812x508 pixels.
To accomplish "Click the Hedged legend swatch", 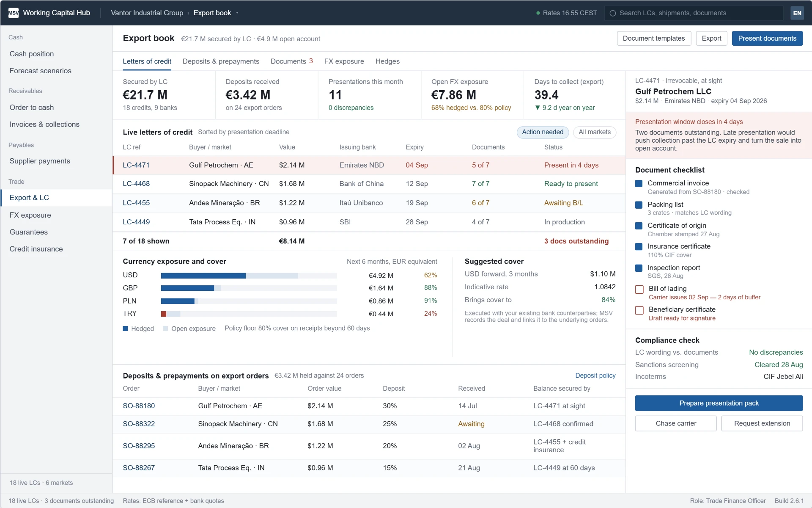I will coord(125,329).
